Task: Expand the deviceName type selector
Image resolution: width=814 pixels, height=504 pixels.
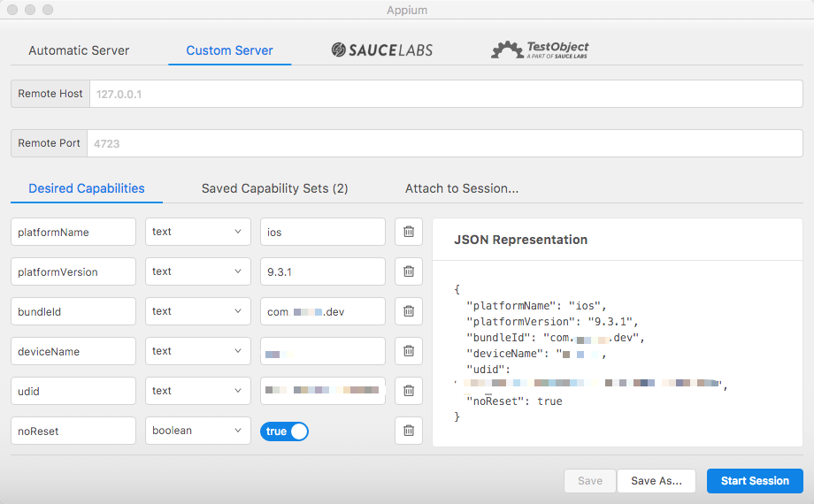Action: point(198,351)
